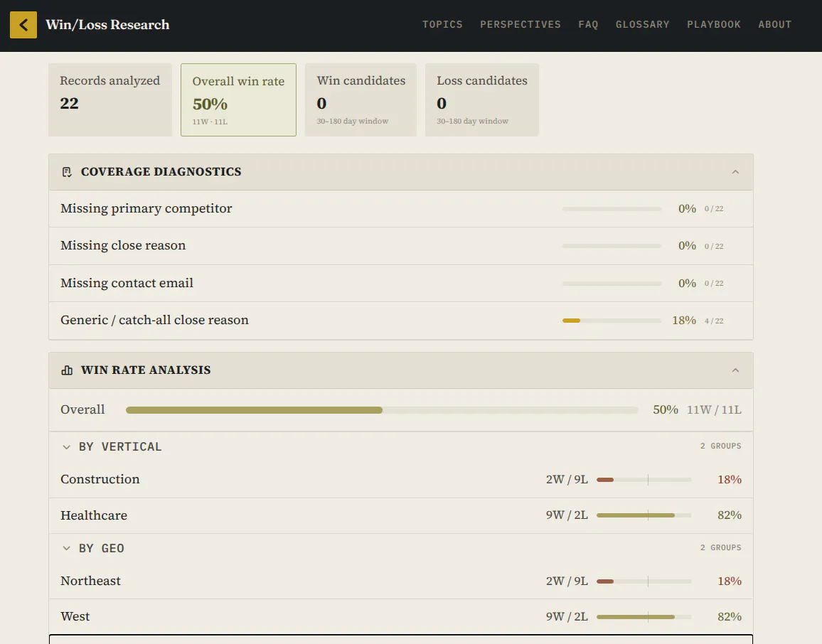Click the Coverage Diagnostics header title
822x644 pixels.
(161, 172)
